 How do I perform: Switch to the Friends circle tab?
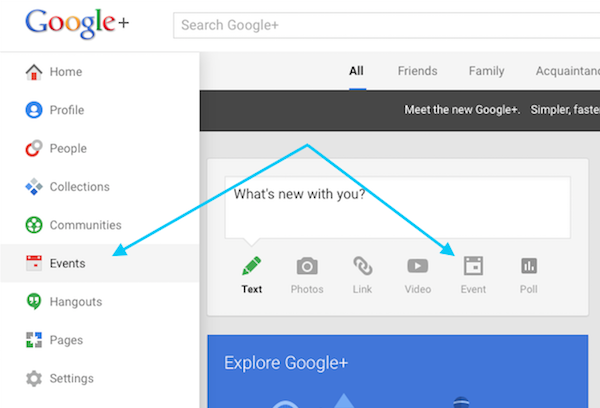(x=417, y=71)
